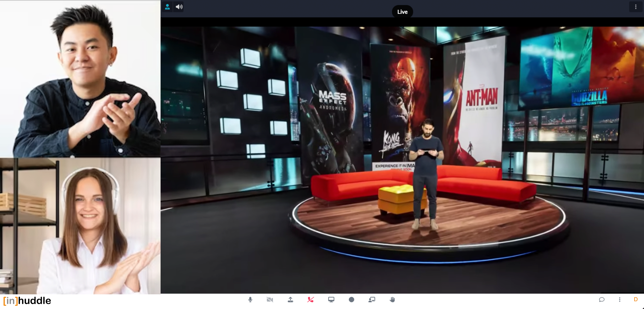
Task: Click the [in]huddle logo
Action: [27, 301]
